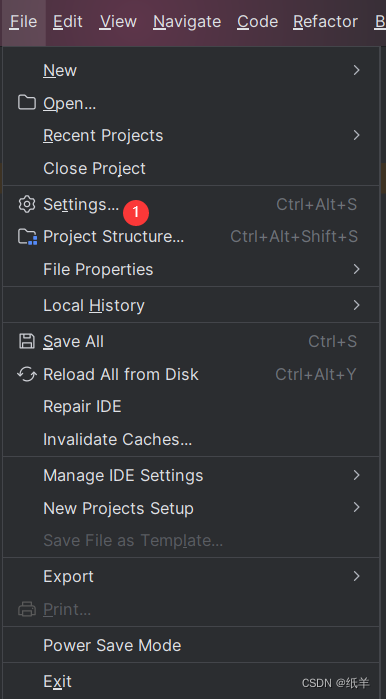Choose Invalidate Caches
This screenshot has height=699, width=386.
[x=191, y=439]
